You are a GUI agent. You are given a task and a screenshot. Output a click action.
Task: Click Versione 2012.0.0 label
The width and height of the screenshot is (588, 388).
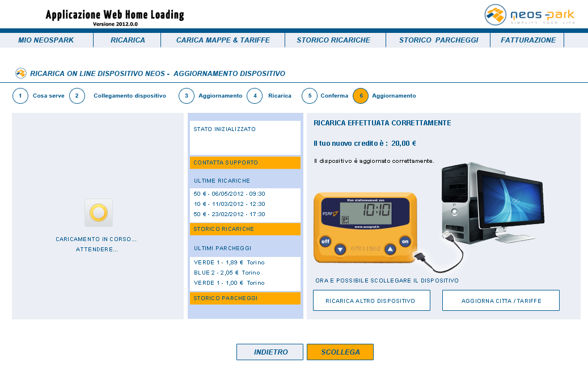(115, 24)
